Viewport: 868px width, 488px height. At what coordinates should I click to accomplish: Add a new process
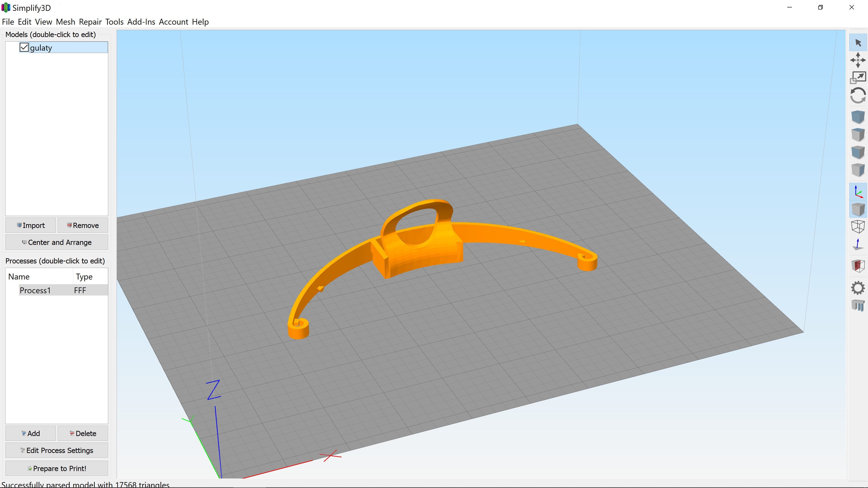click(31, 434)
